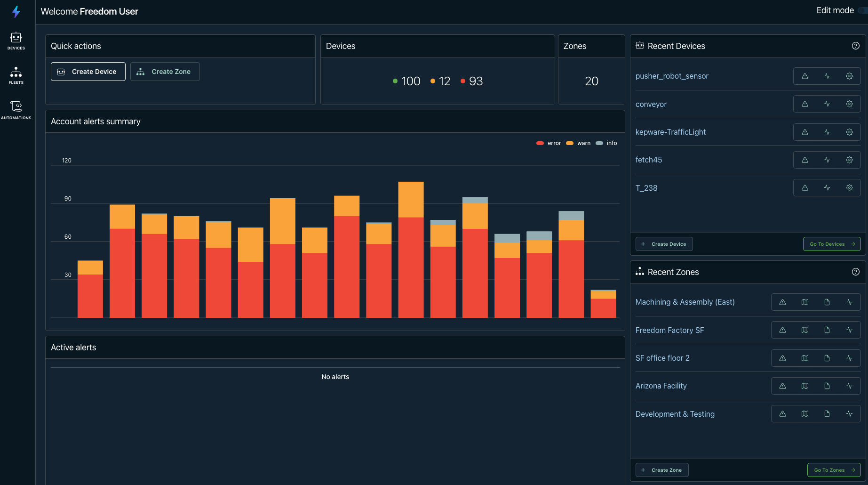View pulse icon for Arizona Facility
This screenshot has height=485, width=868.
[x=849, y=386]
